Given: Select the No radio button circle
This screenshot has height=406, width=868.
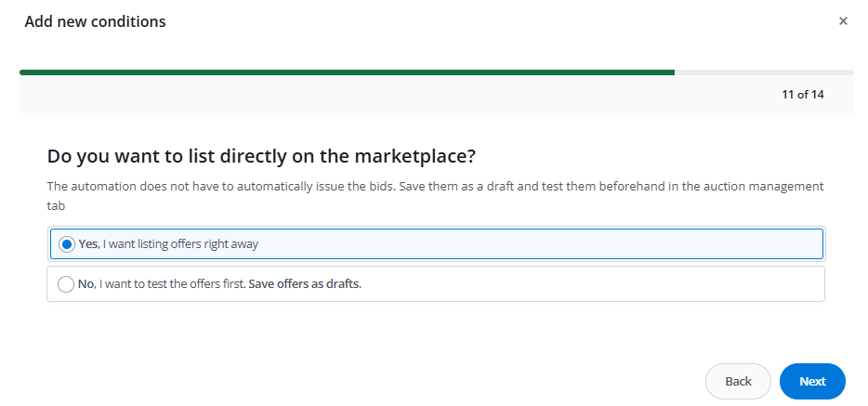Looking at the screenshot, I should coord(66,284).
